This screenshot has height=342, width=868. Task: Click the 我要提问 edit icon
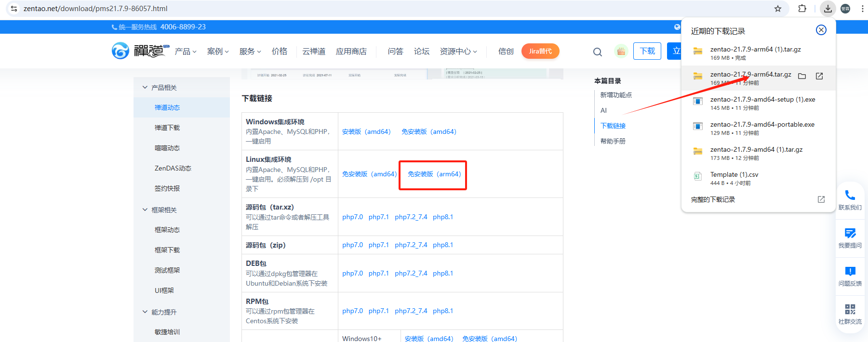pos(850,233)
